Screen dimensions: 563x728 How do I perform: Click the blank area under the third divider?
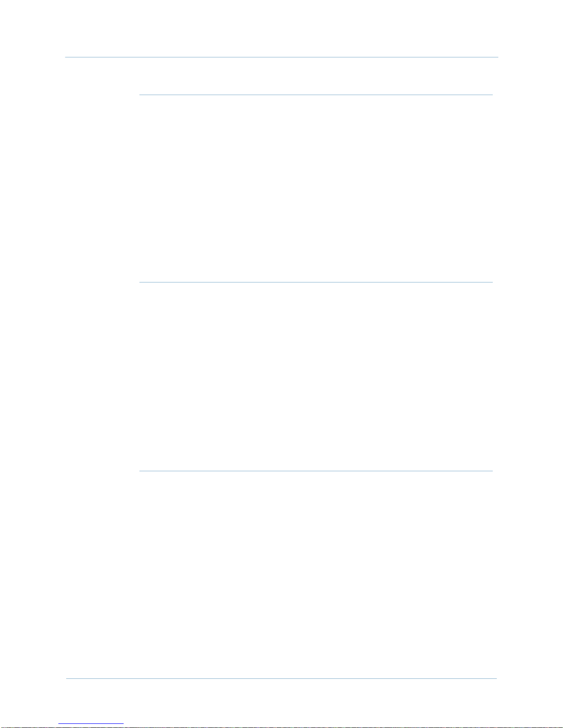coord(315,574)
